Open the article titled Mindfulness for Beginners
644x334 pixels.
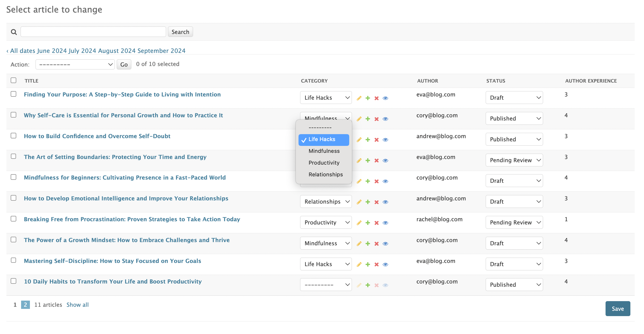tap(124, 177)
